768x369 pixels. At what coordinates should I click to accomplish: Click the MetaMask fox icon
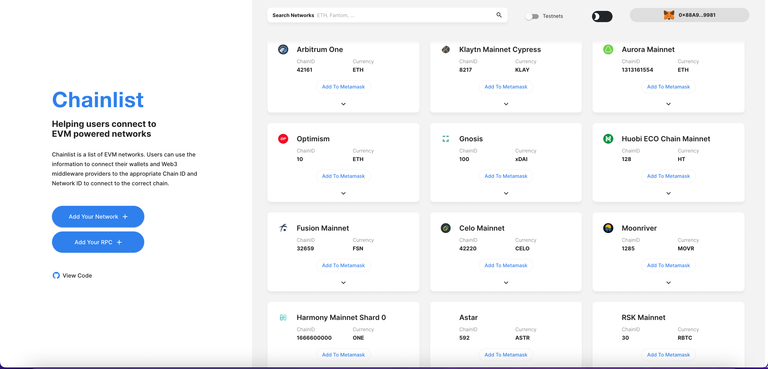(x=669, y=15)
